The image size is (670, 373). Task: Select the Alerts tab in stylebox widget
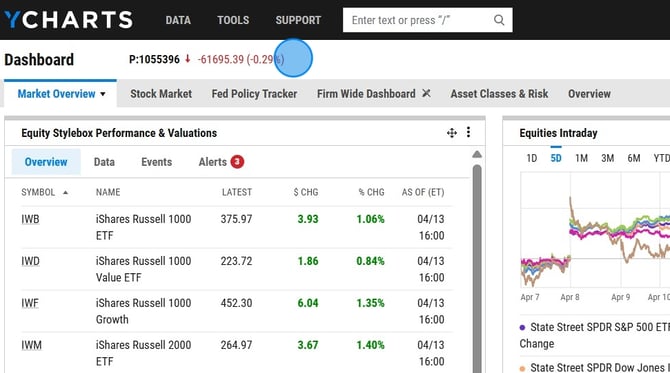(213, 162)
